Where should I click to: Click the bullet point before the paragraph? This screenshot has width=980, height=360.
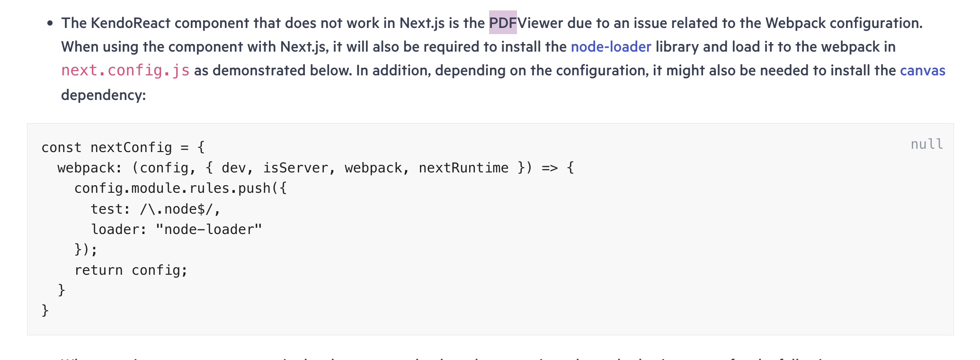point(50,23)
